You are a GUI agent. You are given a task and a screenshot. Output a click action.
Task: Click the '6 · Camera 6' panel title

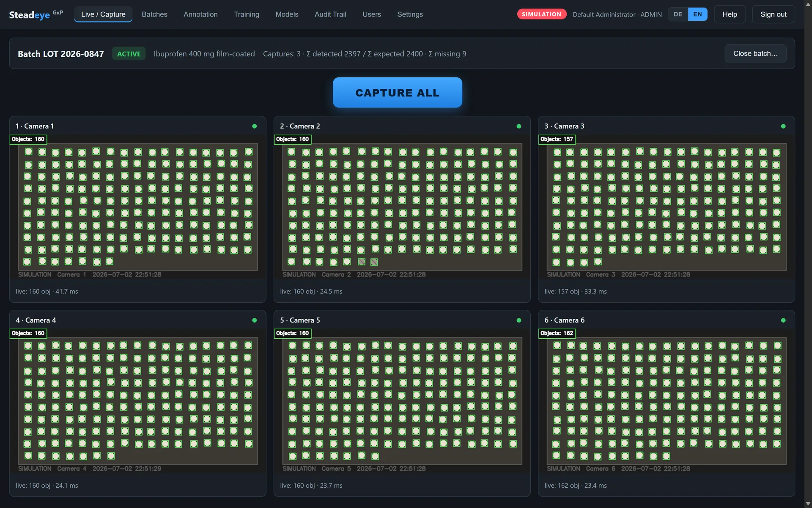click(x=564, y=320)
